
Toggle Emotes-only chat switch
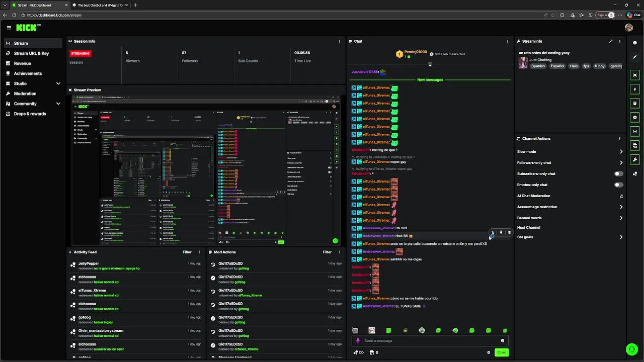coord(618,185)
